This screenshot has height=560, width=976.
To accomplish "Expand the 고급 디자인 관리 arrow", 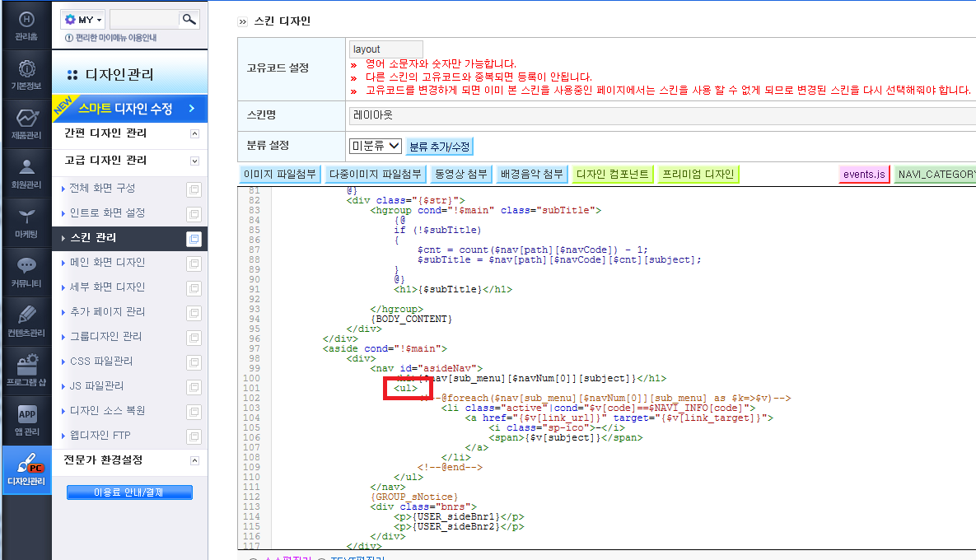I will (194, 161).
